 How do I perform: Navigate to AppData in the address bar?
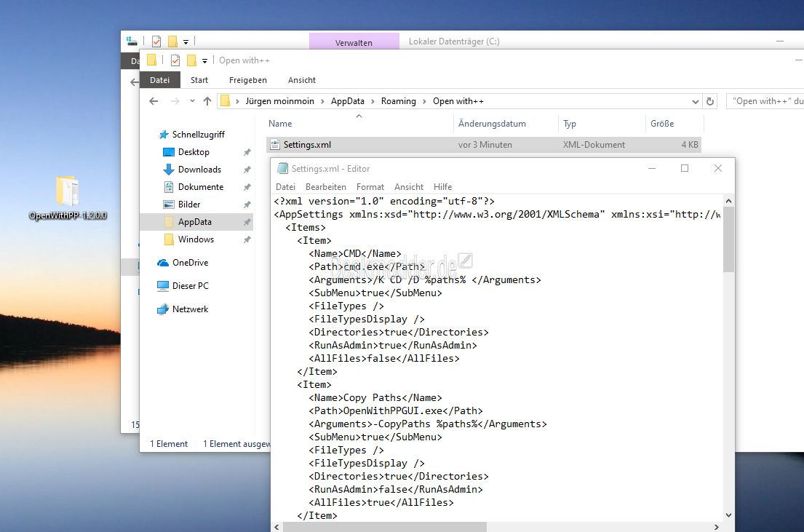(x=348, y=101)
